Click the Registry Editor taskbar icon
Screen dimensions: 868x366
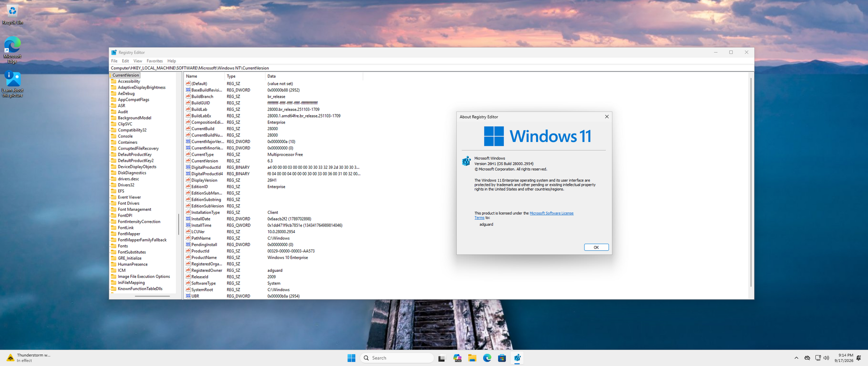pos(517,358)
